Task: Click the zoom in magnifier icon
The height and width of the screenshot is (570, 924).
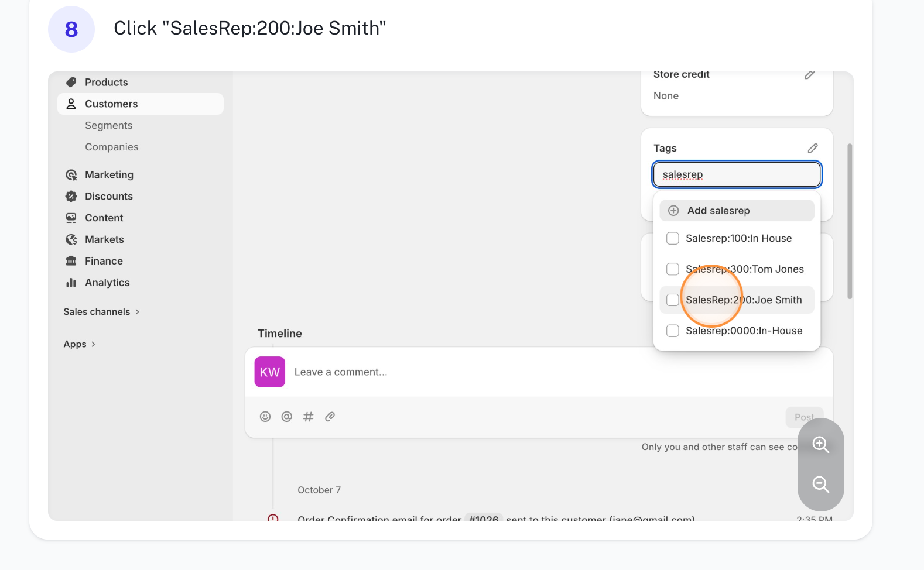Action: pyautogui.click(x=820, y=445)
